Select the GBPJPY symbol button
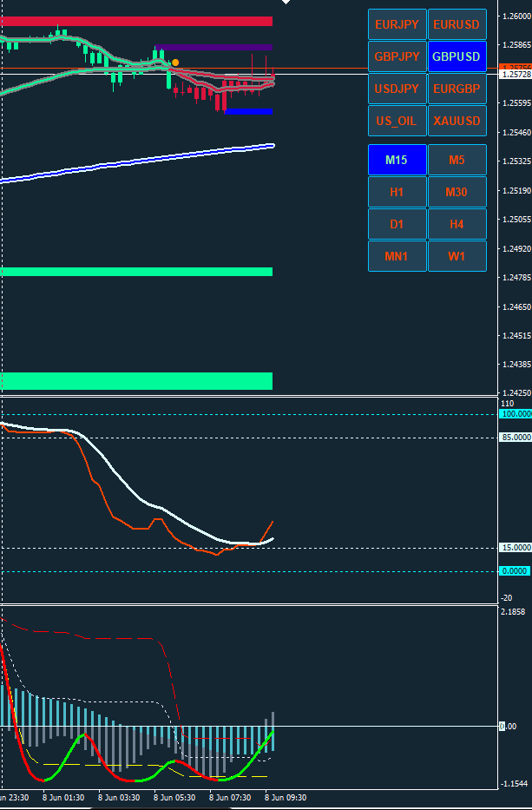This screenshot has width=532, height=810. pos(397,56)
